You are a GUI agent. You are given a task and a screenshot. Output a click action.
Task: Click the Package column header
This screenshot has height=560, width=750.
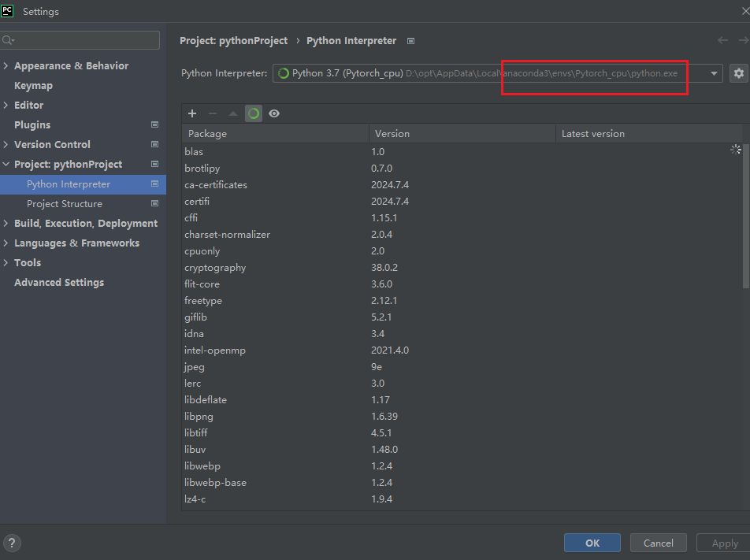pyautogui.click(x=276, y=133)
